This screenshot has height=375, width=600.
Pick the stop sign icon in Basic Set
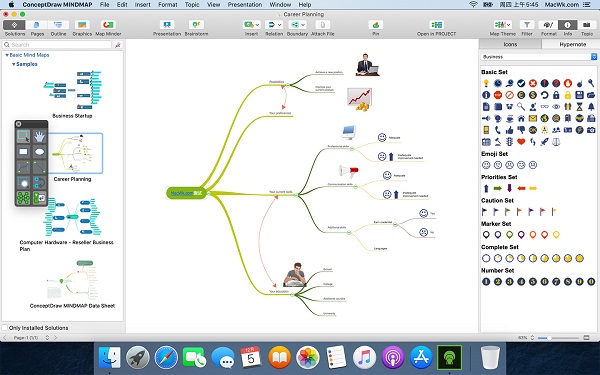[x=497, y=95]
